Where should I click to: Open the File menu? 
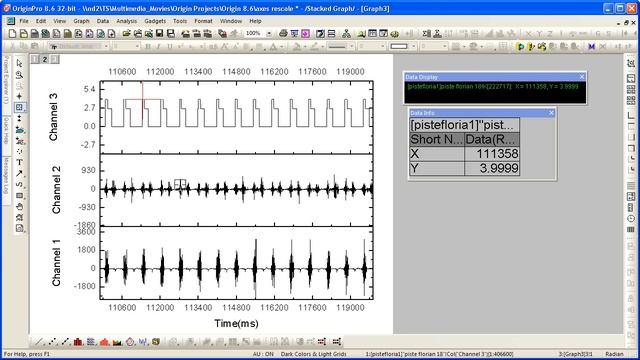coord(24,21)
